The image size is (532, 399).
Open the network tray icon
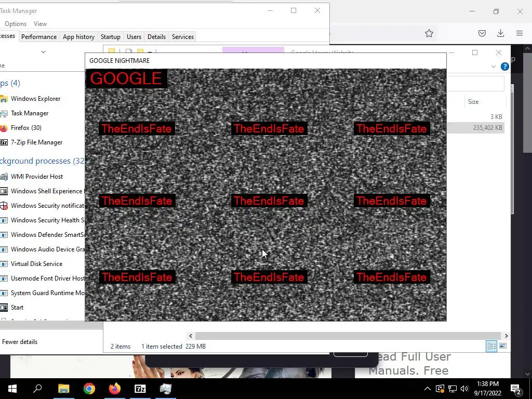click(453, 389)
